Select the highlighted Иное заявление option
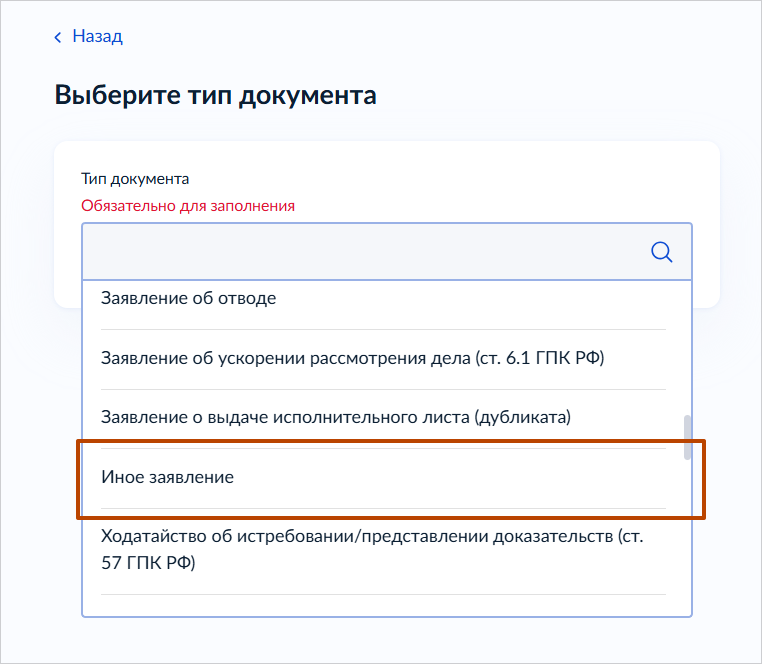The width and height of the screenshot is (762, 664). point(168,477)
